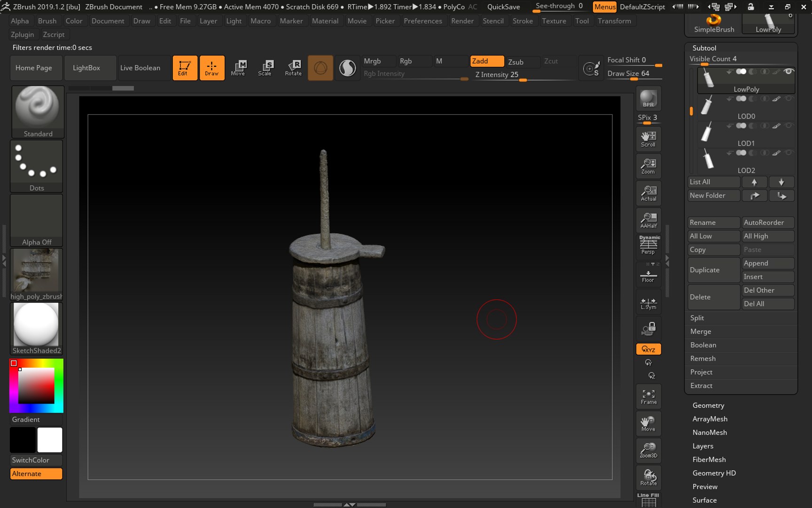Toggle the Floor grid
This screenshot has width=812, height=508.
648,275
